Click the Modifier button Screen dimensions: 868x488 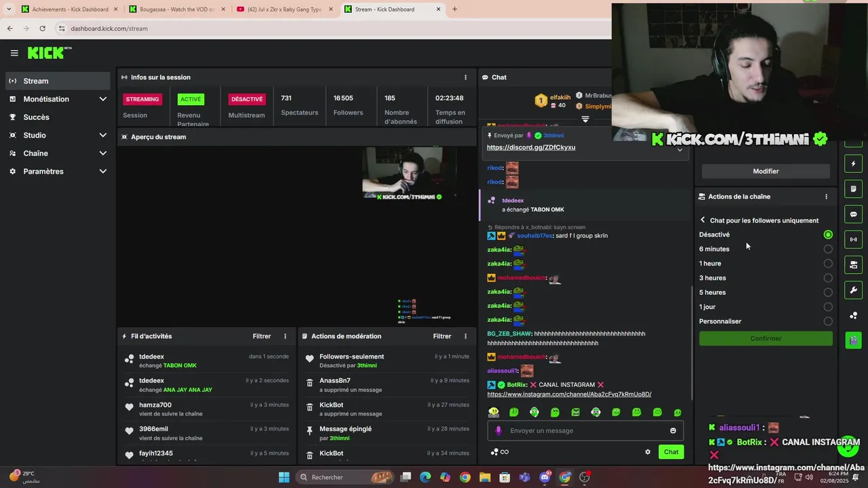(x=766, y=171)
